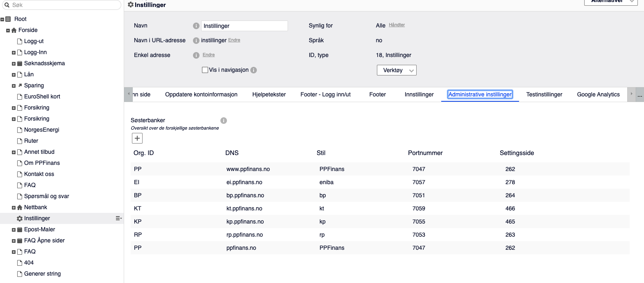
Task: Expand the Nettbank tree node
Action: click(14, 208)
